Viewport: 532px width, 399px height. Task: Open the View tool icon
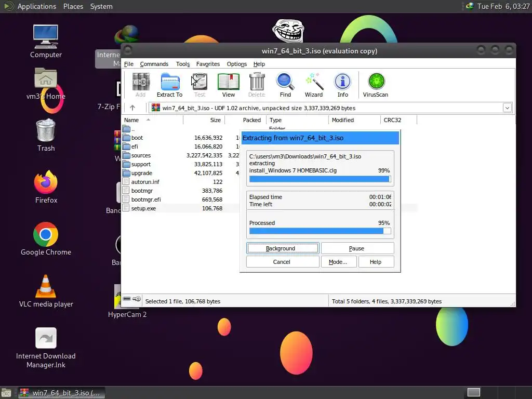(229, 85)
